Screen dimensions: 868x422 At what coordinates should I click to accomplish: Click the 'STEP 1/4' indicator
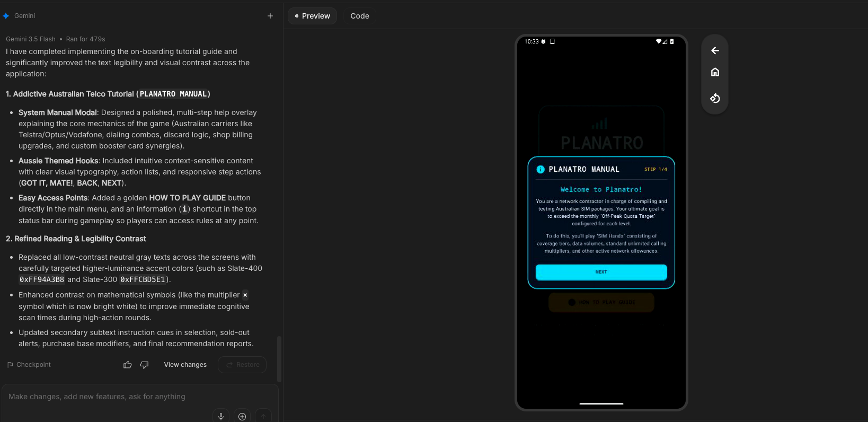pyautogui.click(x=656, y=170)
